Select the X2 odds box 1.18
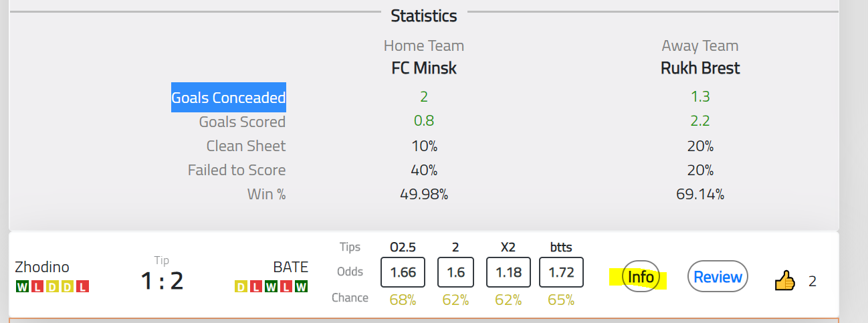The image size is (868, 323). pyautogui.click(x=508, y=272)
